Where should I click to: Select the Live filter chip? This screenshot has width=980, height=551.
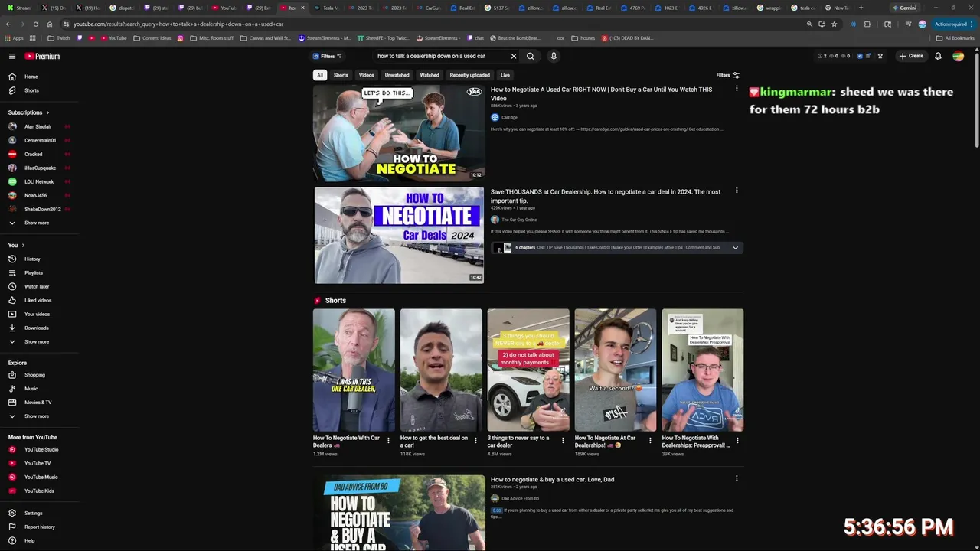(x=505, y=75)
